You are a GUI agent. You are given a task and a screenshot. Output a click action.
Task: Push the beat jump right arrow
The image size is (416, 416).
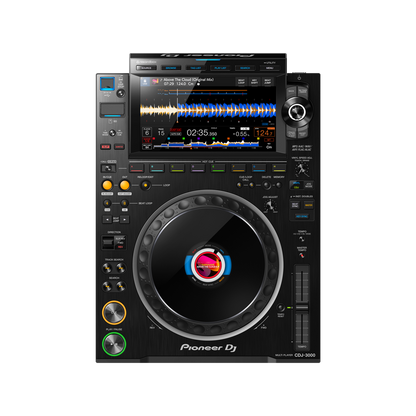(x=125, y=219)
